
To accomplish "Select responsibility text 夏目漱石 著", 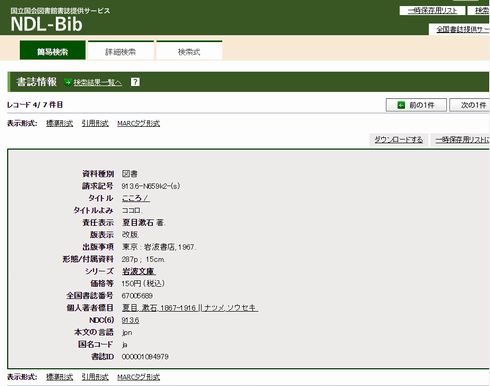I will tap(143, 223).
